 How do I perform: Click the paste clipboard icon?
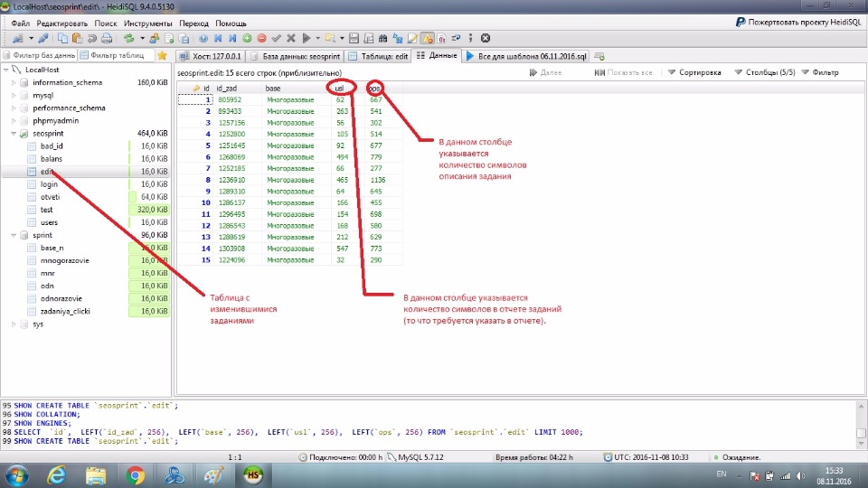click(78, 38)
